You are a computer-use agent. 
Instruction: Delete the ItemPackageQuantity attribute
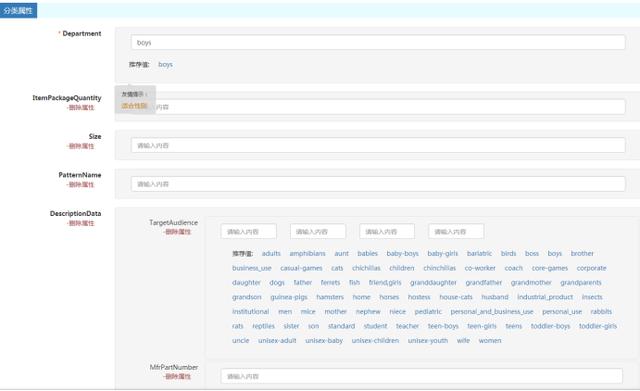coord(80,107)
